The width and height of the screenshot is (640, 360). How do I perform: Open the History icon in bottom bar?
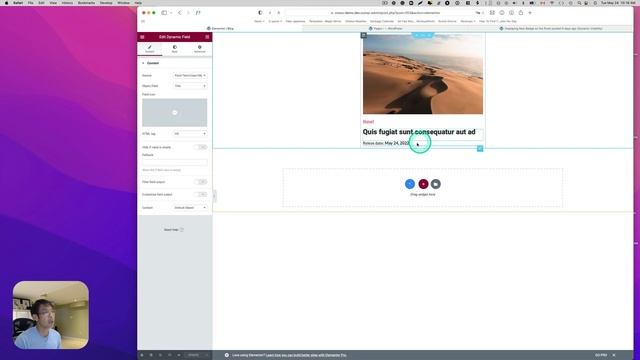[x=160, y=355]
